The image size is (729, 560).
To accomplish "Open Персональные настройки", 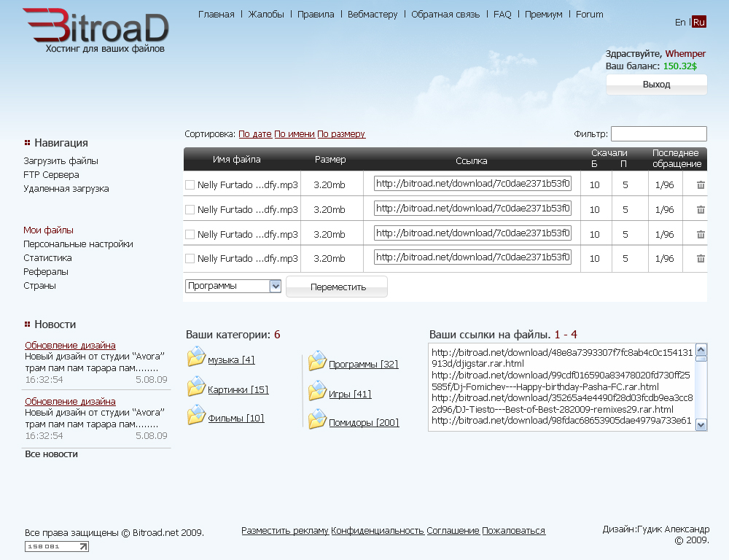I will click(x=78, y=244).
